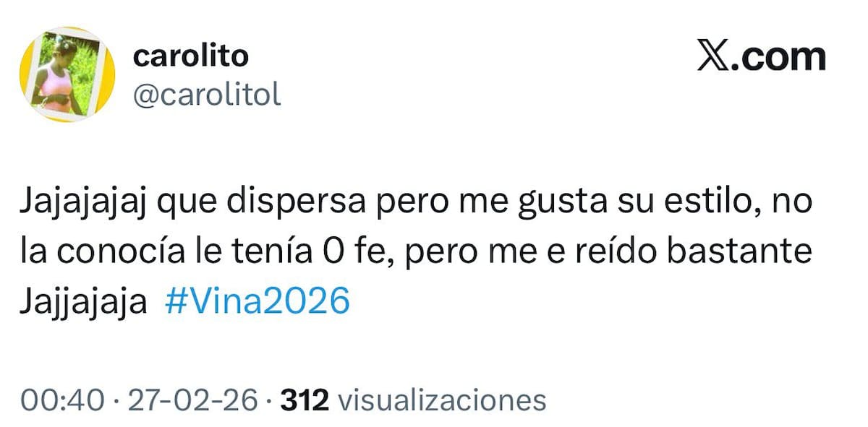Click the @carolitol handle
This screenshot has width=868, height=427.
[x=207, y=95]
